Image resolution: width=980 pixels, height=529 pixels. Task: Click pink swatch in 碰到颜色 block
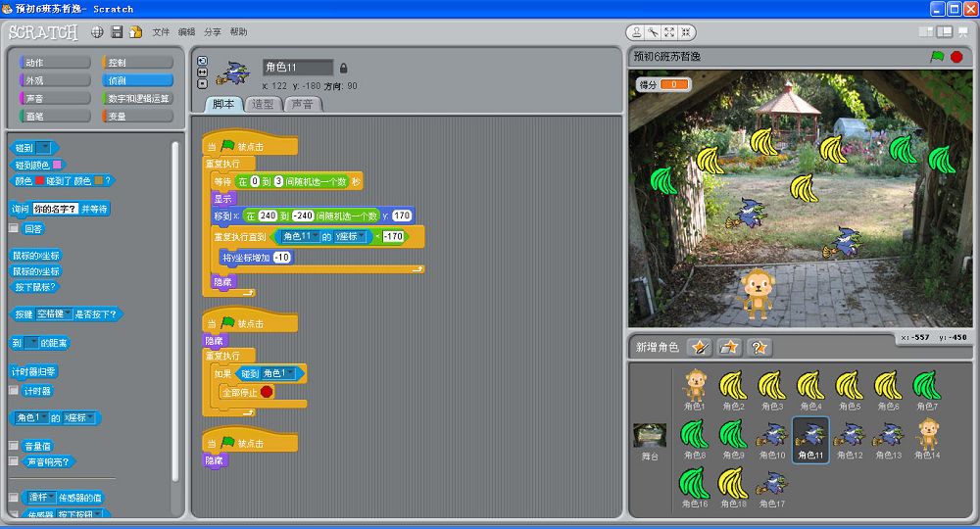pos(57,165)
